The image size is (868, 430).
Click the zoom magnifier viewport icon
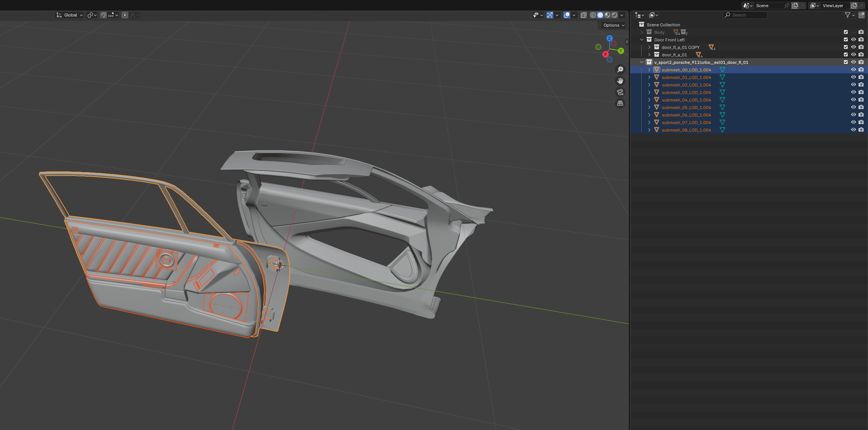pyautogui.click(x=620, y=70)
